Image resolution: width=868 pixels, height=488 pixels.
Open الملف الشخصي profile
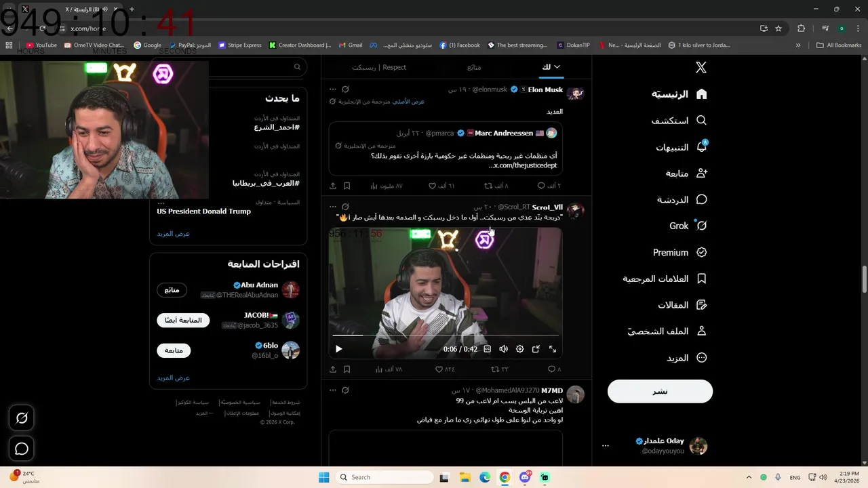(x=667, y=331)
